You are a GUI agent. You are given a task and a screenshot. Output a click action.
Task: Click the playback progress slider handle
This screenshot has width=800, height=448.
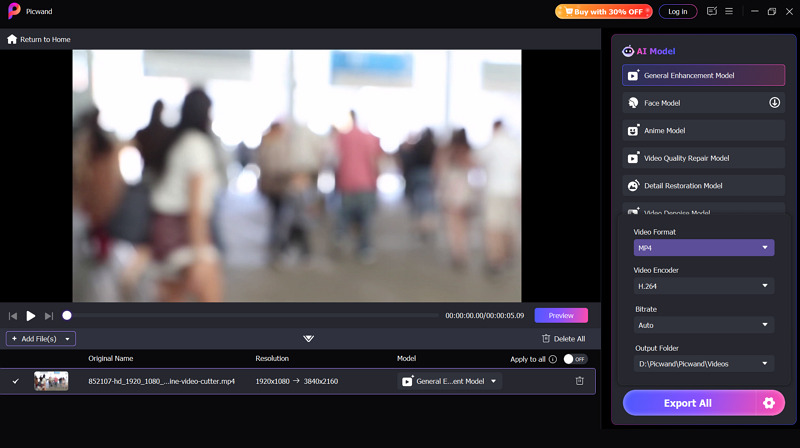point(67,315)
